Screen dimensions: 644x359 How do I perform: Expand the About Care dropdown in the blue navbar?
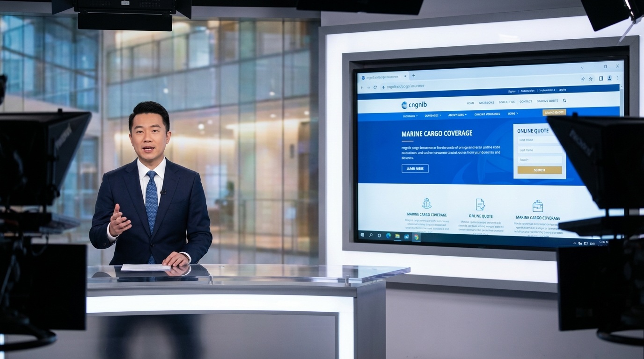457,115
